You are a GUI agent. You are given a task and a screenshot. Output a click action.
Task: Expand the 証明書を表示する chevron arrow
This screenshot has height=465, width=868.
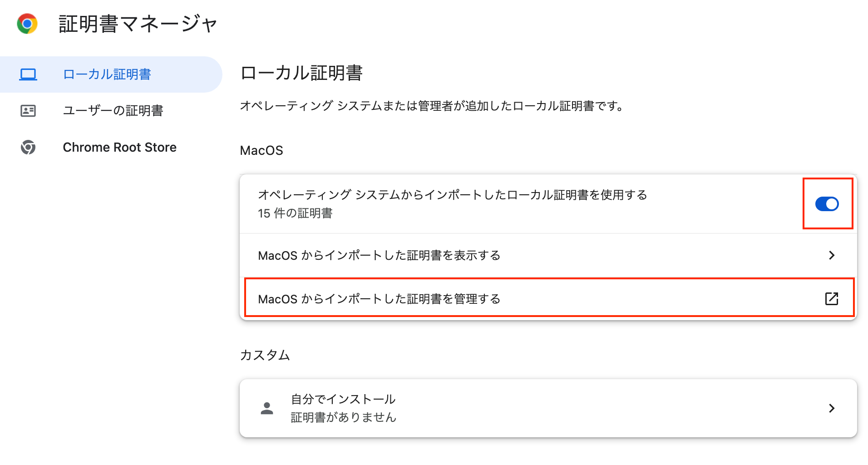click(x=831, y=255)
